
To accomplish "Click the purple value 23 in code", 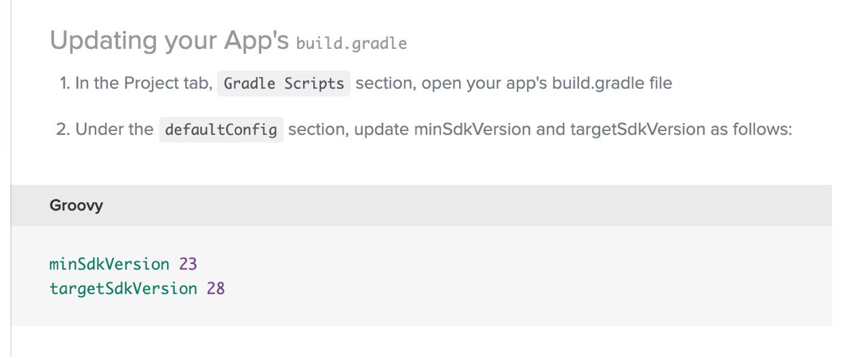I will point(188,264).
